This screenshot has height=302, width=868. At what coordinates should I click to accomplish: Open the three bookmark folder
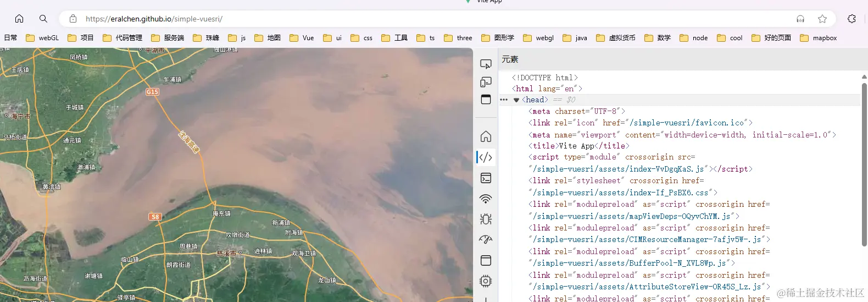click(x=458, y=38)
